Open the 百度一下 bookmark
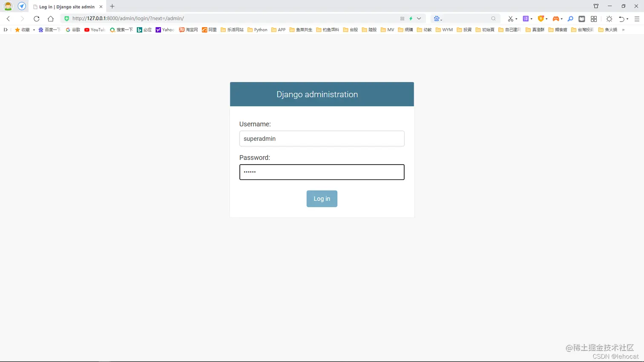644x362 pixels. pyautogui.click(x=50, y=30)
